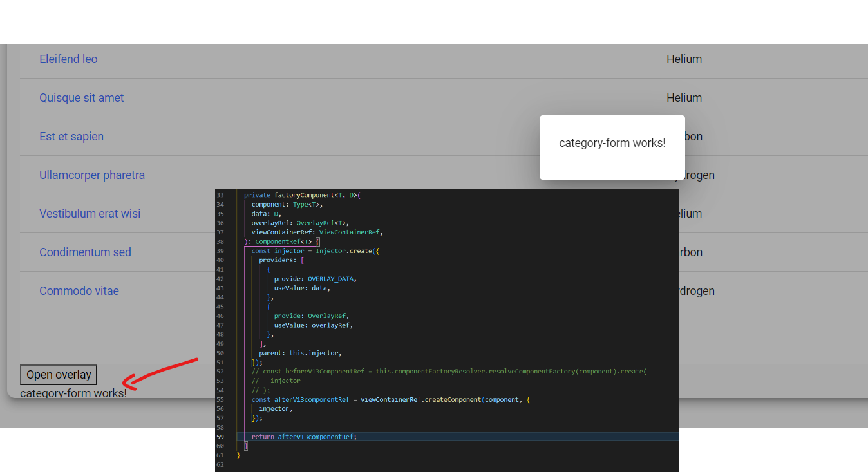Click the Open overlay button
868x472 pixels.
coord(59,375)
